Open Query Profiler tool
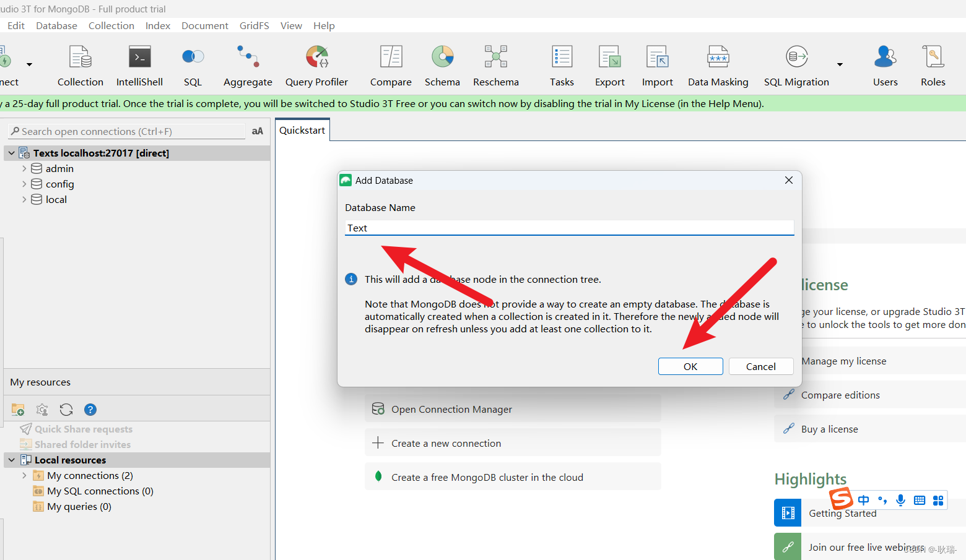Image resolution: width=966 pixels, height=560 pixels. pos(316,66)
